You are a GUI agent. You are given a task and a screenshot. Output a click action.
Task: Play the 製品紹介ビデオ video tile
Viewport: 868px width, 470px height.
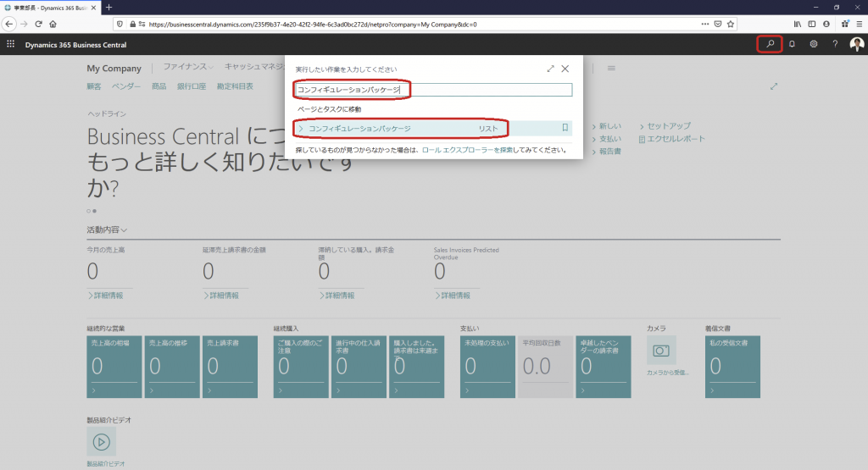tap(101, 441)
